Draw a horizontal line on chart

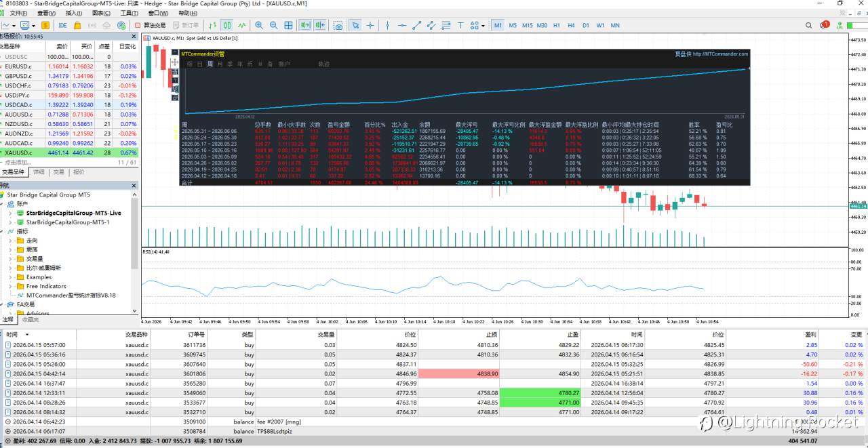pyautogui.click(x=402, y=25)
